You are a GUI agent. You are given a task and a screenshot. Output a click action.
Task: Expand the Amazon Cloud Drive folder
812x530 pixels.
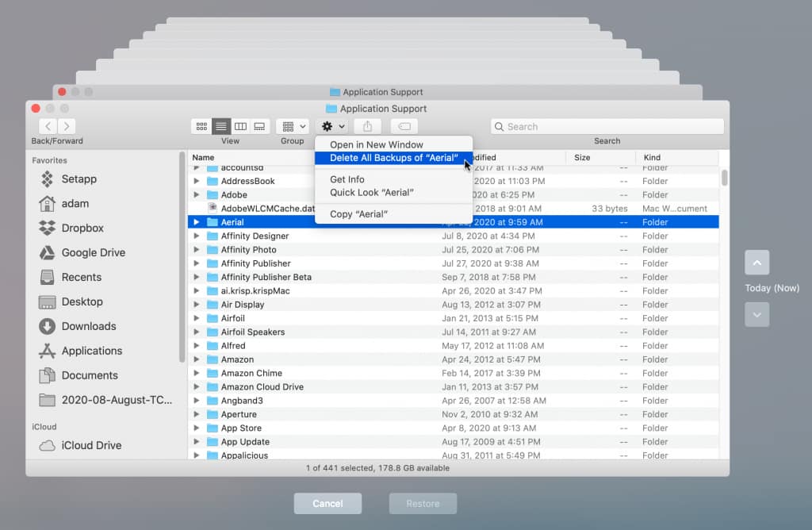197,387
